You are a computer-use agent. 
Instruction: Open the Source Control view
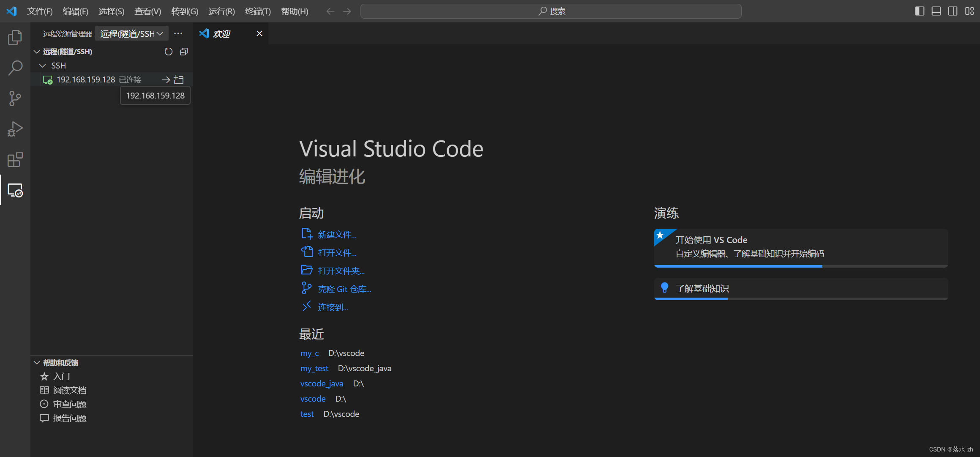coord(15,99)
